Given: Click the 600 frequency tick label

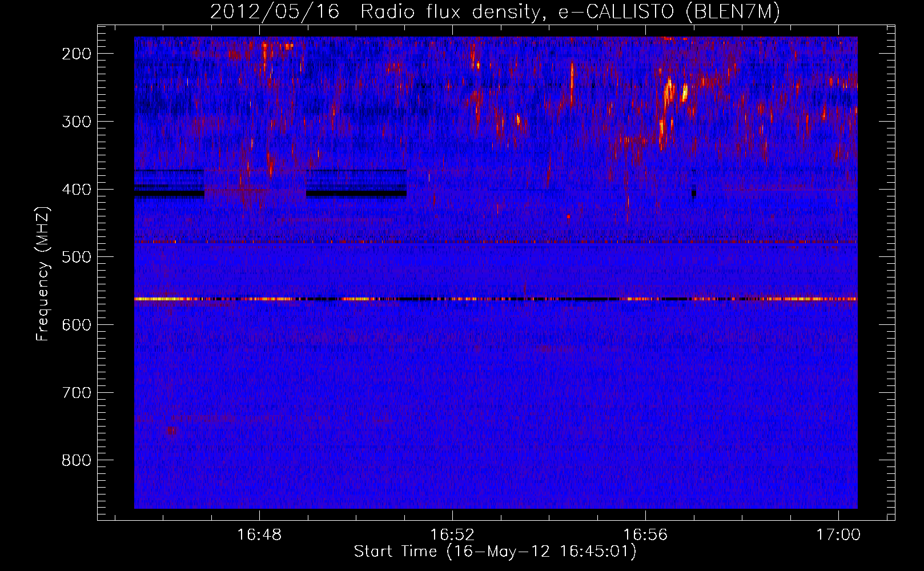Looking at the screenshot, I should [76, 325].
